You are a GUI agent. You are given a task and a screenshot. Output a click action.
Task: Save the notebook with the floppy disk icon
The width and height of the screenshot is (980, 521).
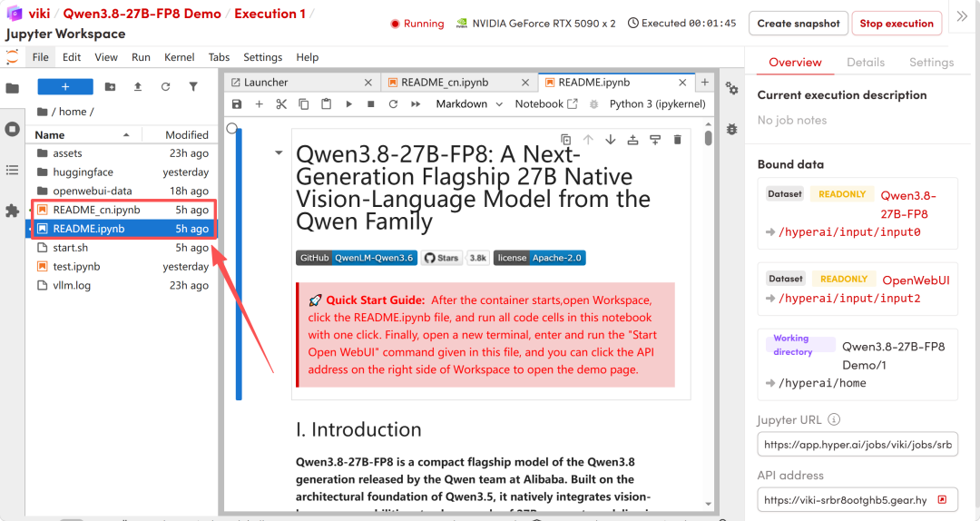coord(236,103)
